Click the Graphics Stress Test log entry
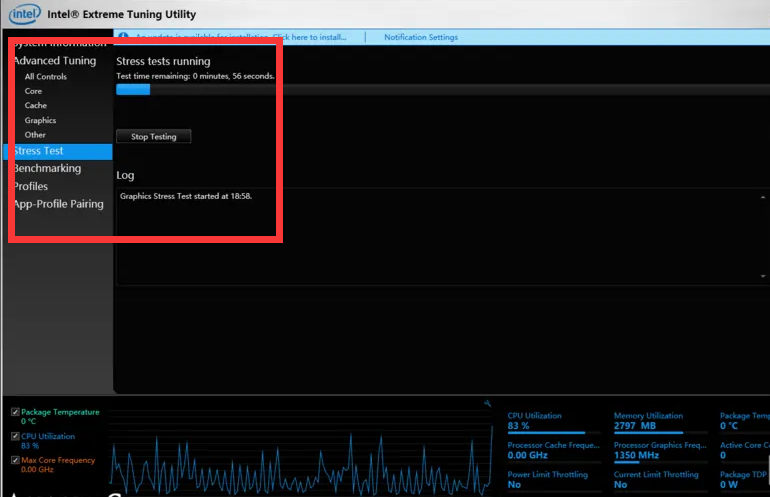The height and width of the screenshot is (497, 770). 186,196
